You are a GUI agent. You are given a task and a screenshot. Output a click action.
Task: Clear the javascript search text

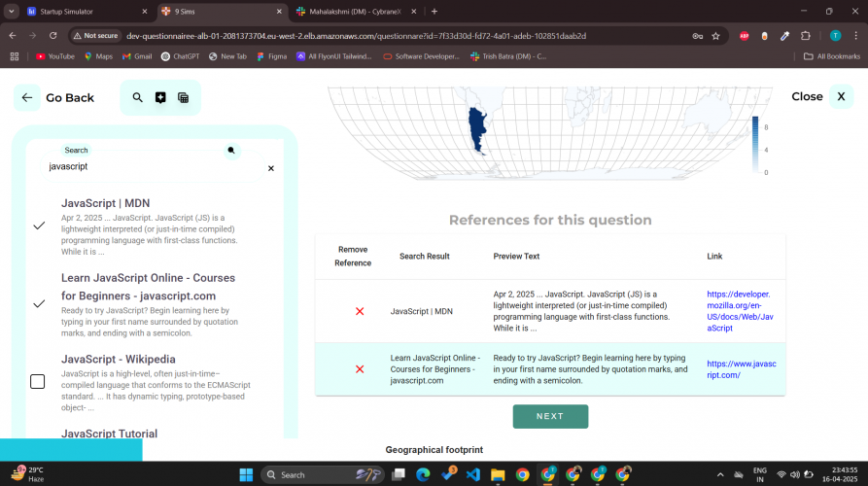270,168
